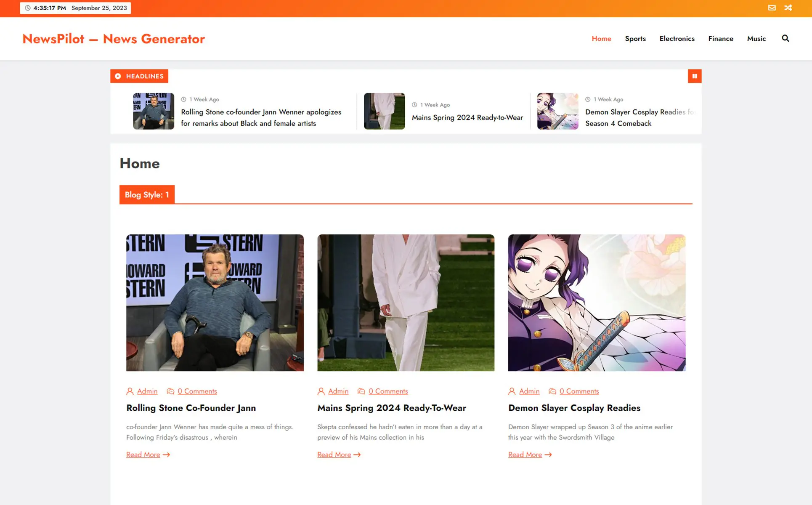Open the Music menu item
This screenshot has height=505, width=812.
(x=756, y=39)
